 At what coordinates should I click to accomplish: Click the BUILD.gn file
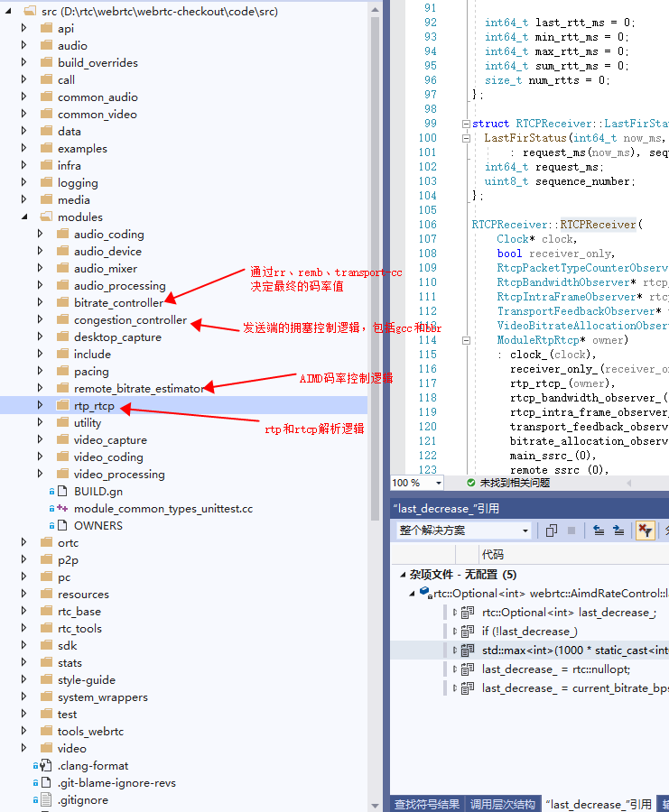[98, 492]
